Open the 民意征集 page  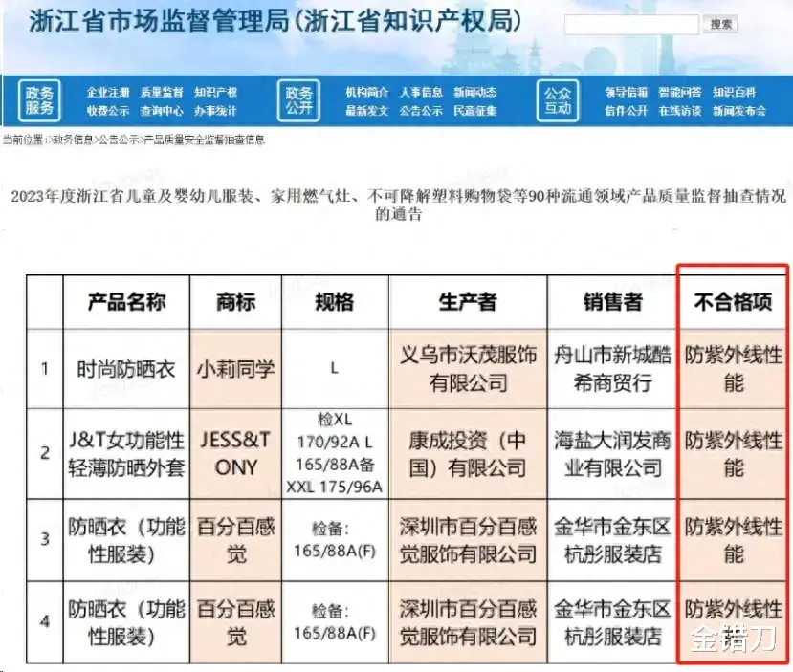click(x=477, y=109)
